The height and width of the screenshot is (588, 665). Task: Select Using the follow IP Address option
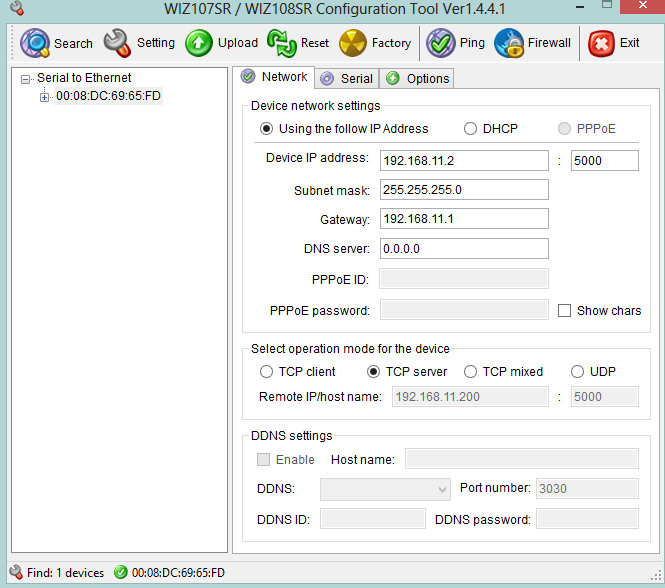tap(266, 129)
